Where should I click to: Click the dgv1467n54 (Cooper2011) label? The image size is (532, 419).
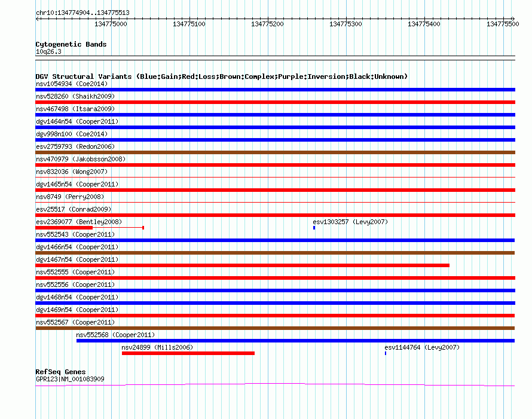(x=77, y=259)
